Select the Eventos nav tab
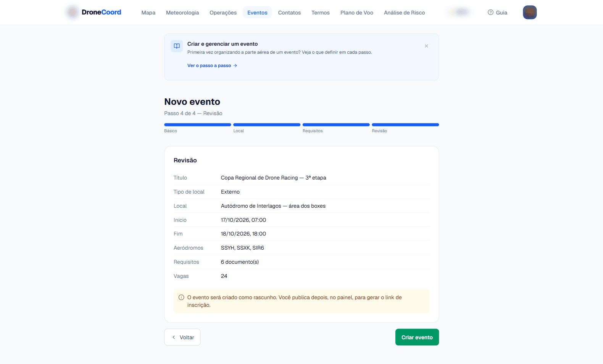Screen dimensions: 603x364 point(257,13)
